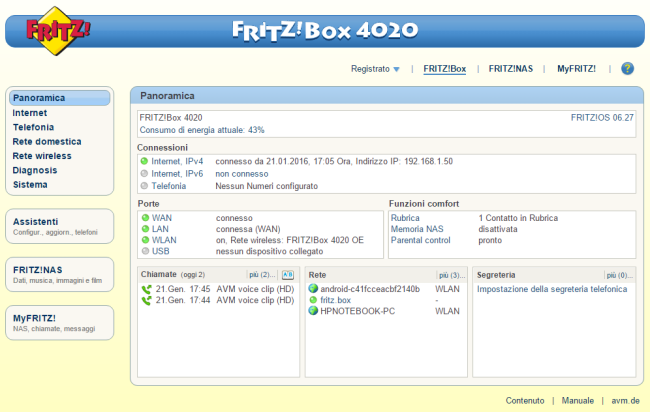Click grey status dot beside Telefonia
Screen dimensions: 650x412
pyautogui.click(x=144, y=186)
